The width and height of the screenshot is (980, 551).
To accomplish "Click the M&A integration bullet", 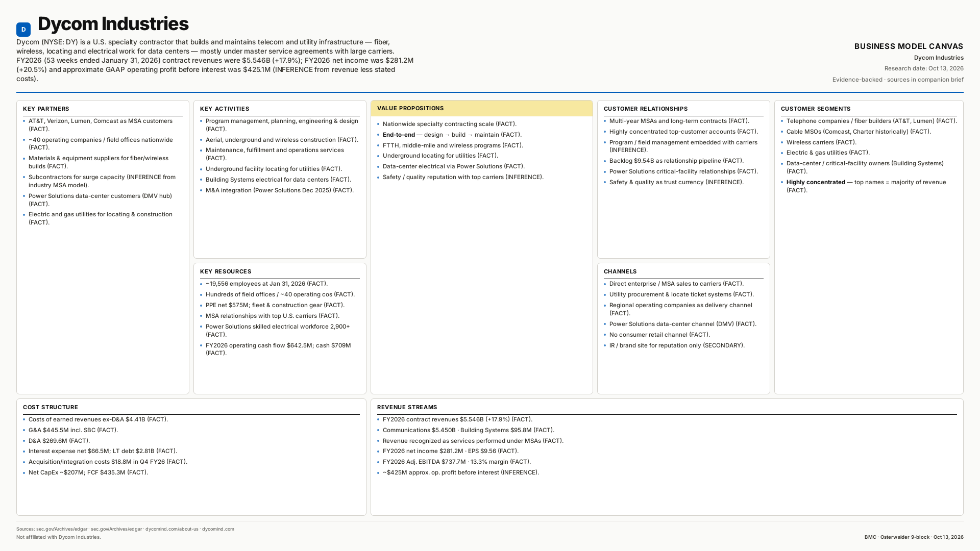I will [280, 190].
